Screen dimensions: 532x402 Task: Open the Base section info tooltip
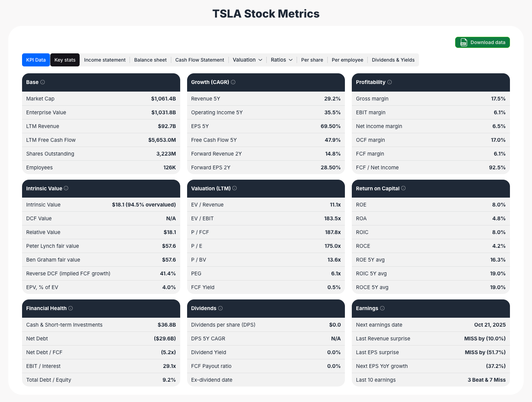point(42,82)
